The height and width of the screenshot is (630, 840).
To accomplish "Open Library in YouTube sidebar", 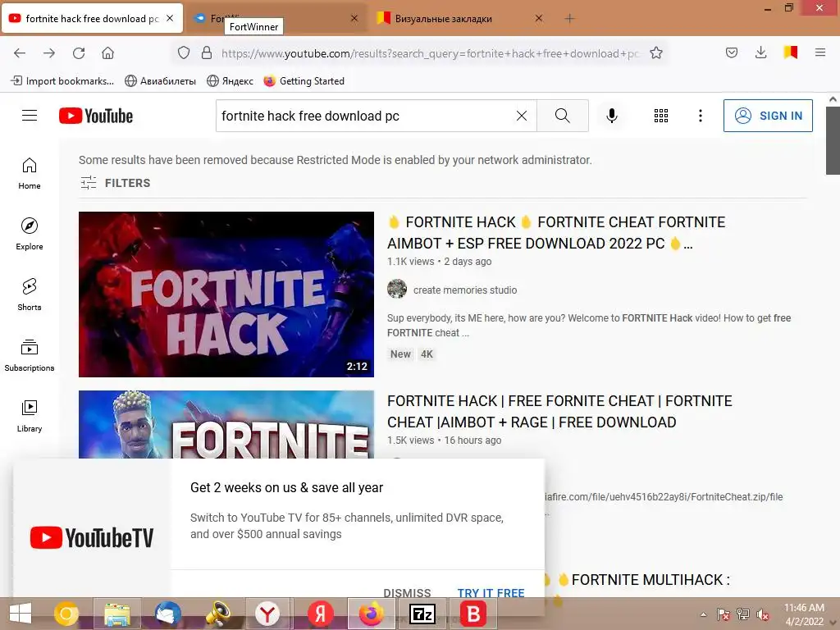I will [x=30, y=416].
